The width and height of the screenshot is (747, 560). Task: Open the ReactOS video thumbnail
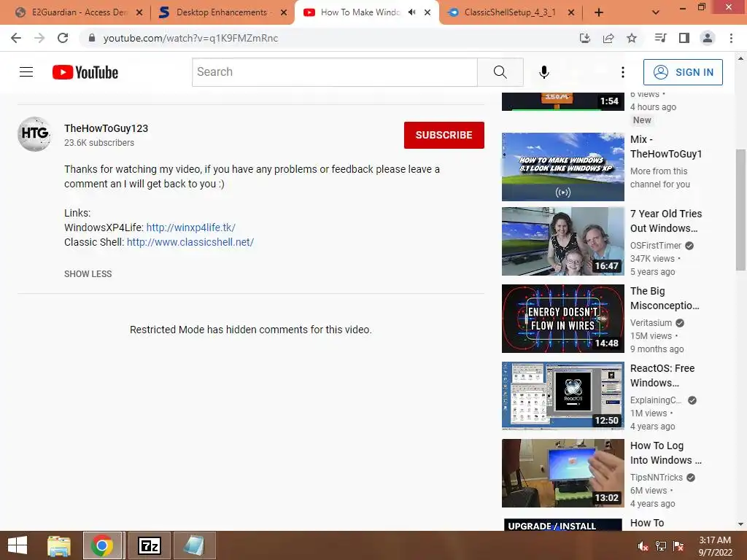click(562, 396)
